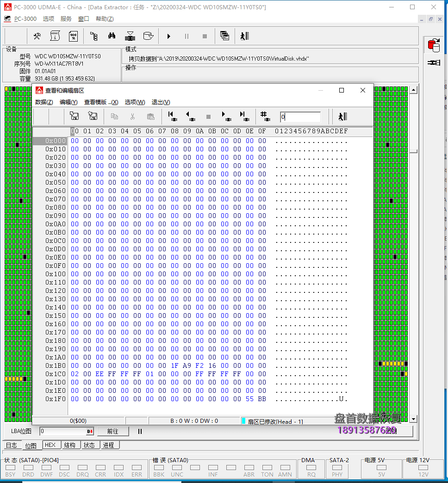Open the 数据(Z) menu in sector editor

(44, 102)
